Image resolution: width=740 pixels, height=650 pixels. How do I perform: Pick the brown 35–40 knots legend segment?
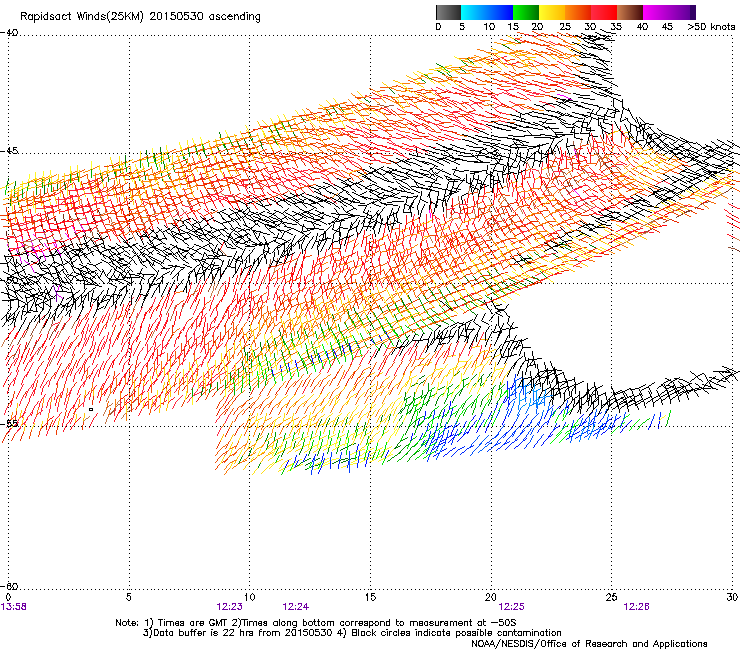[x=630, y=12]
